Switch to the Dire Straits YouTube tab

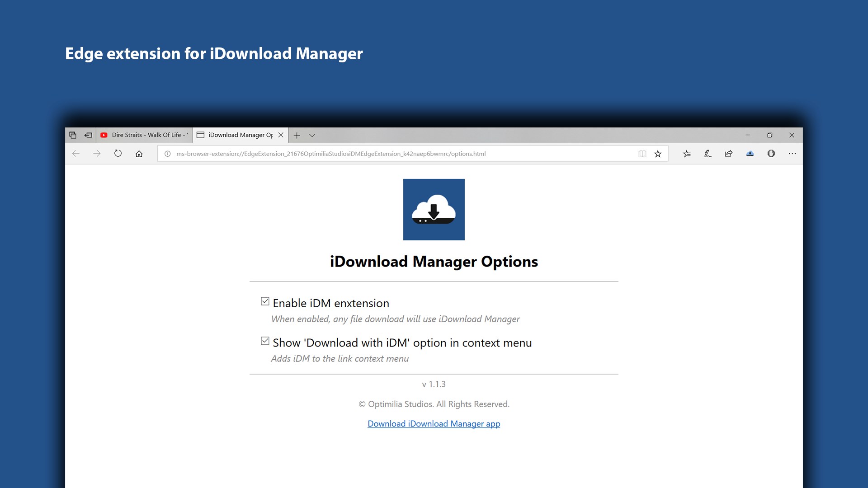[x=145, y=135]
